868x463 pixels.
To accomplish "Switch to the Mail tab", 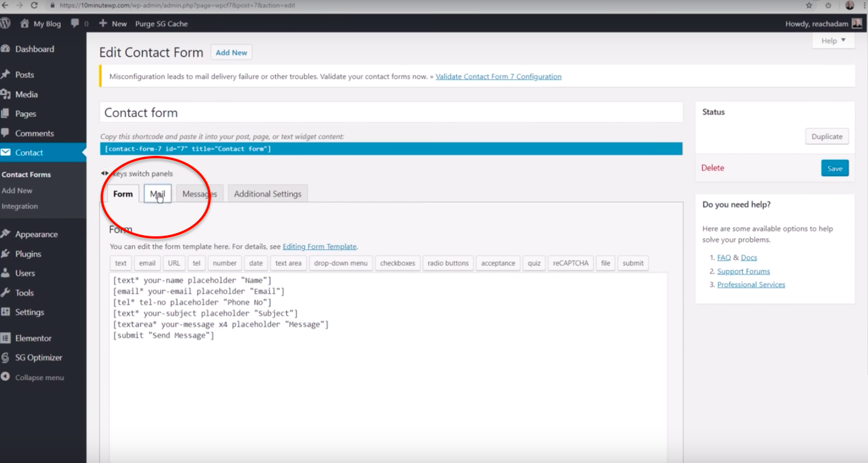I will tap(158, 194).
